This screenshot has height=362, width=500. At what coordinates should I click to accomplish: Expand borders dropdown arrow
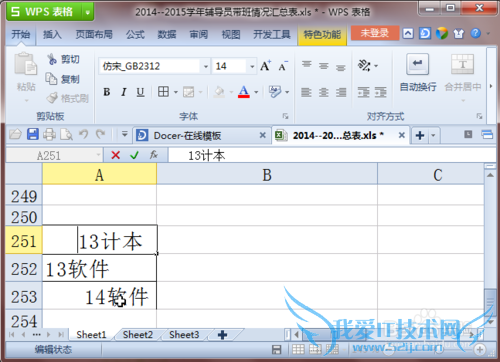(176, 92)
